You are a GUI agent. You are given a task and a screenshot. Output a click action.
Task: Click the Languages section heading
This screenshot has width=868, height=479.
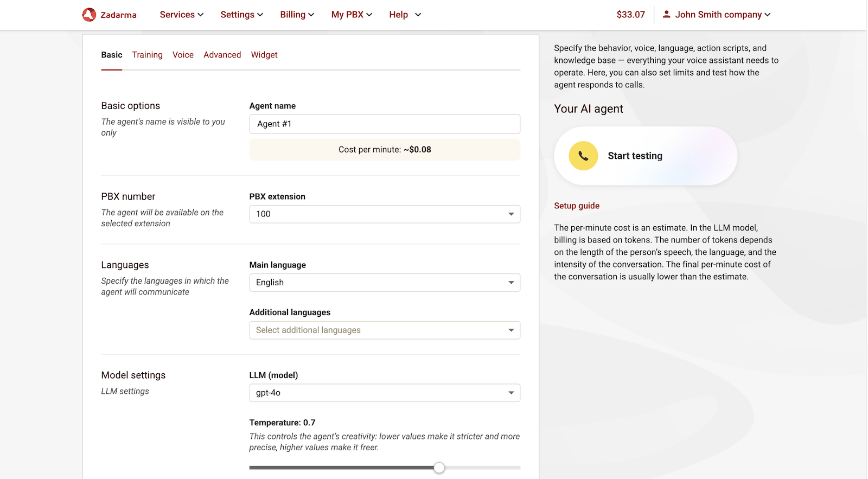pos(125,265)
